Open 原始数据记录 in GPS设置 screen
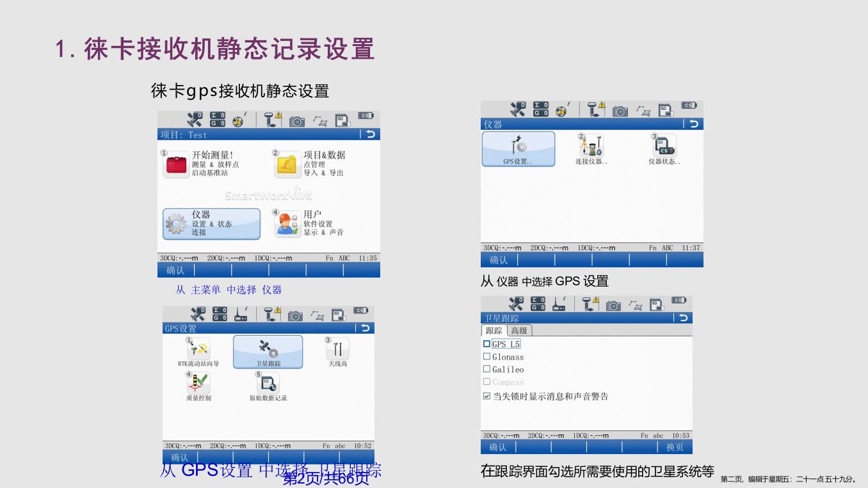This screenshot has height=488, width=868. 268,387
